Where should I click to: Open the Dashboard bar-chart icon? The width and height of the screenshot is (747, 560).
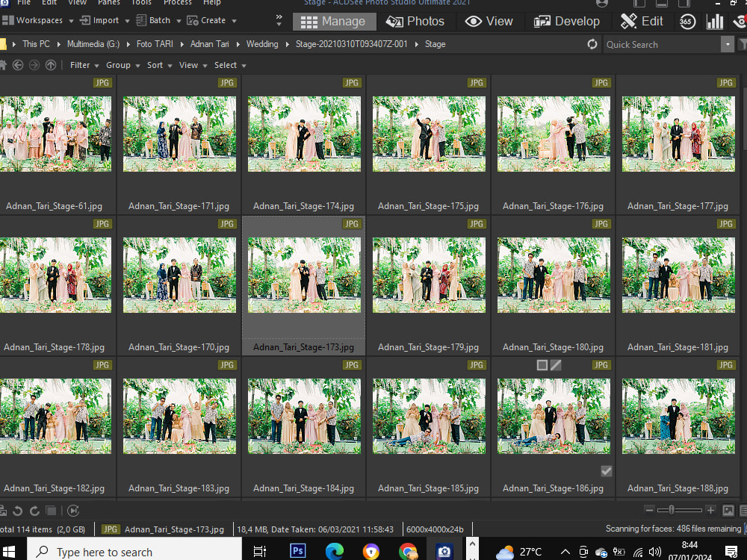pos(714,21)
